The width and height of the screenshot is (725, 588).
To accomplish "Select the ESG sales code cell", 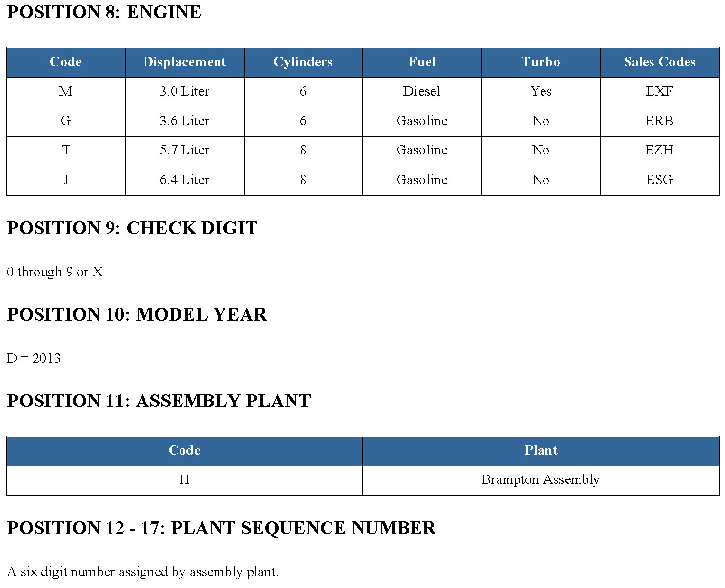I will (659, 180).
